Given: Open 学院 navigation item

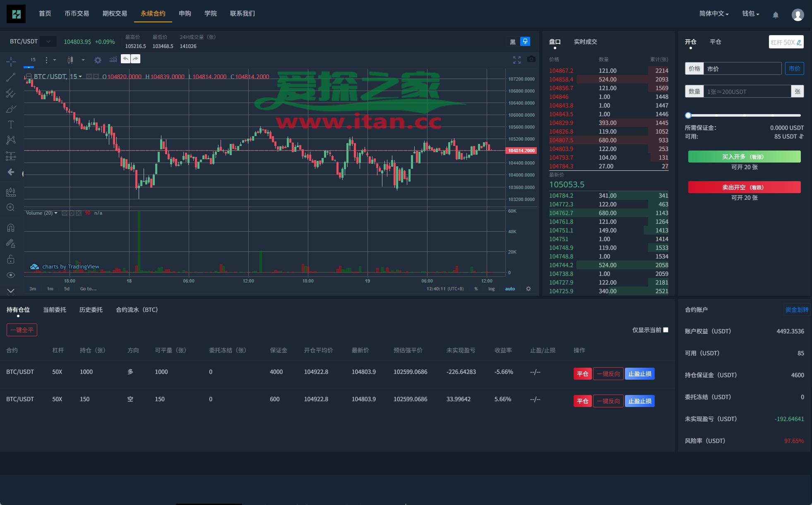Looking at the screenshot, I should [211, 14].
